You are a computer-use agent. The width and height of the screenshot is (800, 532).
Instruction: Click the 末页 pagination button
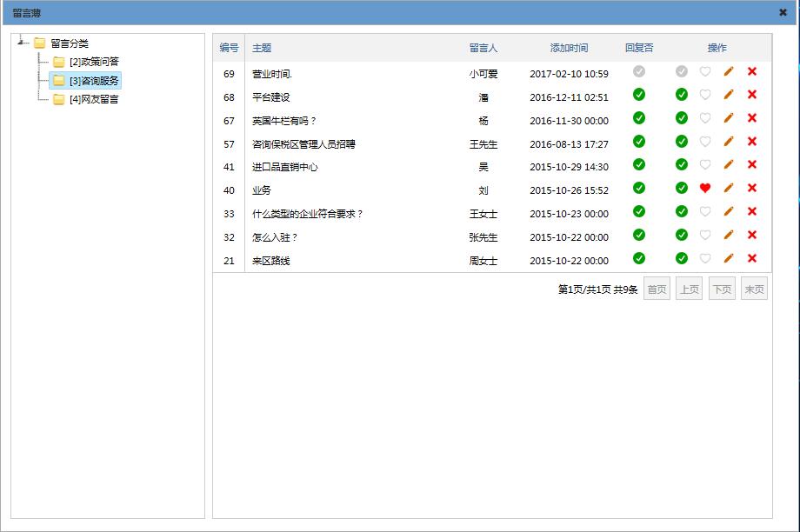754,289
